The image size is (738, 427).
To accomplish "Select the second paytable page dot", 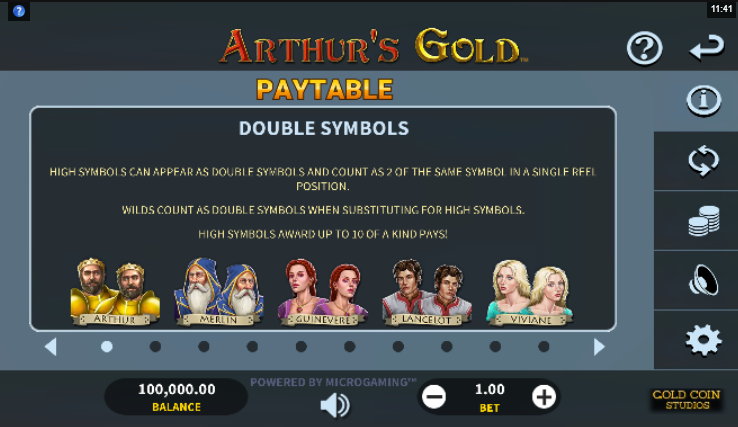I will click(x=155, y=347).
